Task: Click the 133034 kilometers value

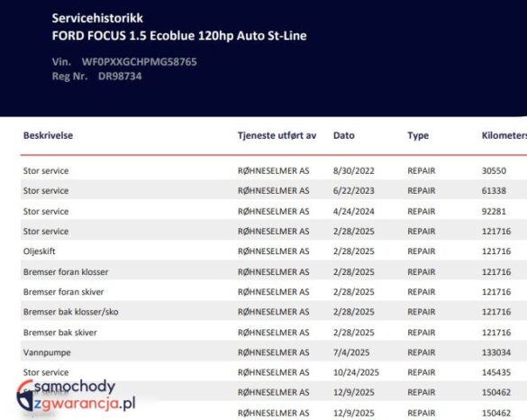Action: click(496, 352)
